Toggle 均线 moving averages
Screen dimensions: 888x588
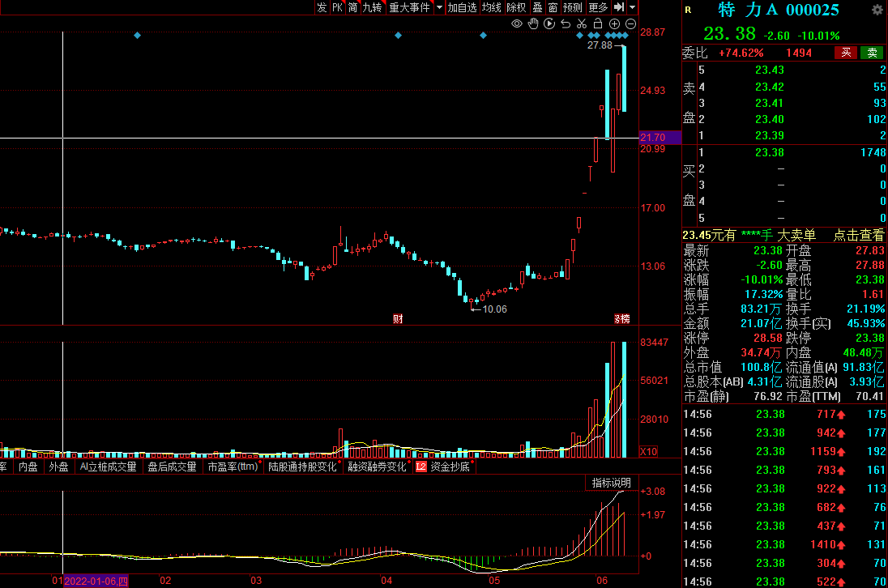[x=492, y=7]
